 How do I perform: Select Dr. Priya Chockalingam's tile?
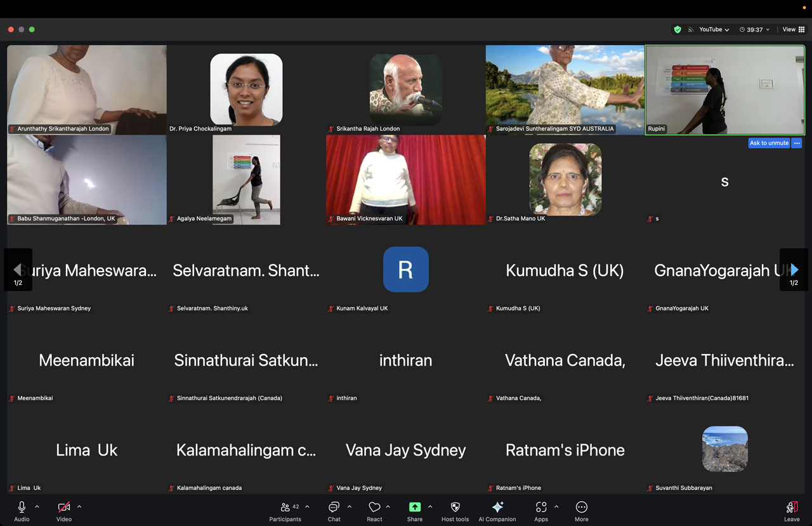point(246,89)
